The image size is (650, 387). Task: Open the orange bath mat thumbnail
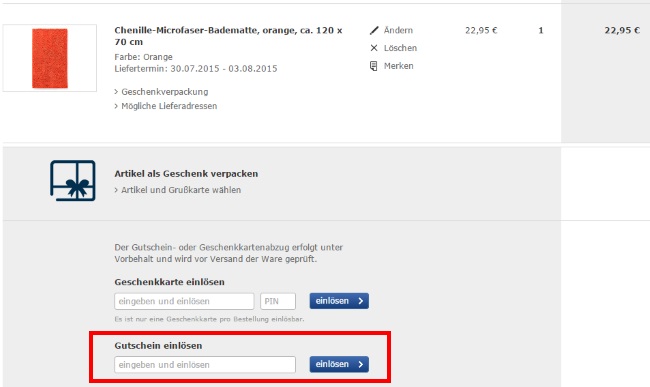(50, 58)
